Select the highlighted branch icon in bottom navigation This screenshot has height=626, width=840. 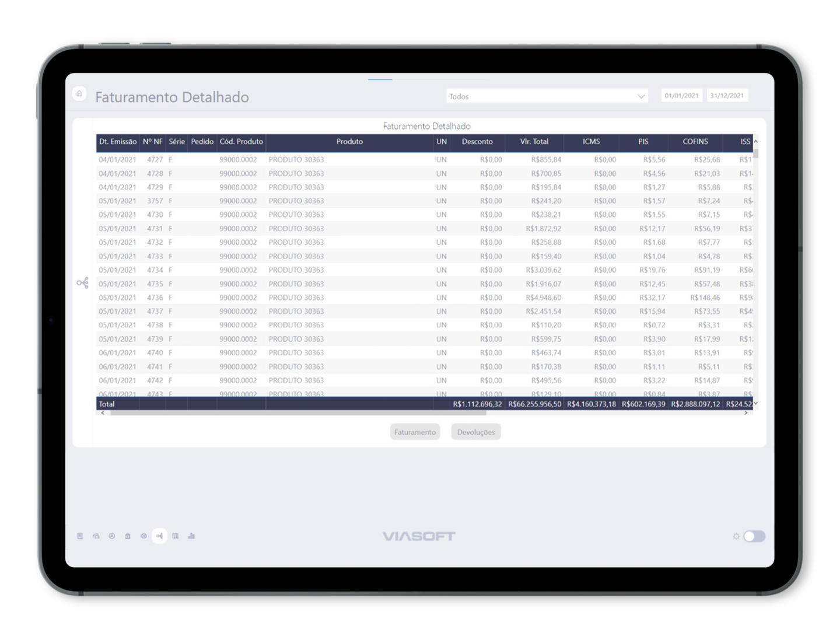159,536
